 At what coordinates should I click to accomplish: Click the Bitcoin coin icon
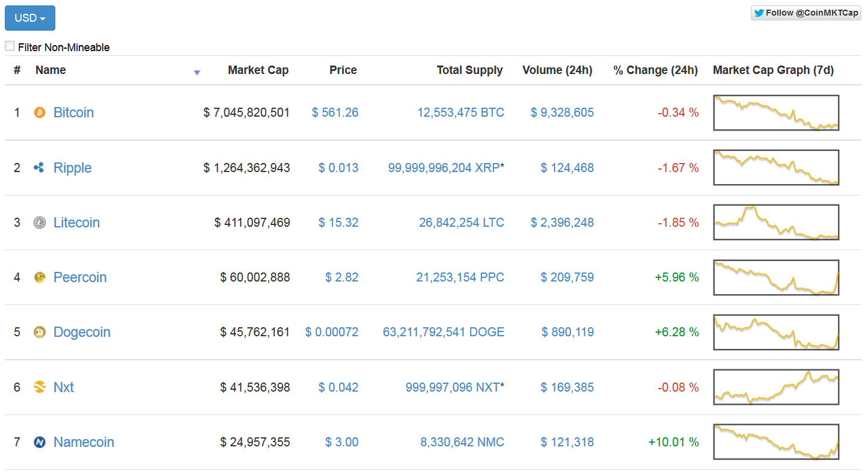pos(40,112)
